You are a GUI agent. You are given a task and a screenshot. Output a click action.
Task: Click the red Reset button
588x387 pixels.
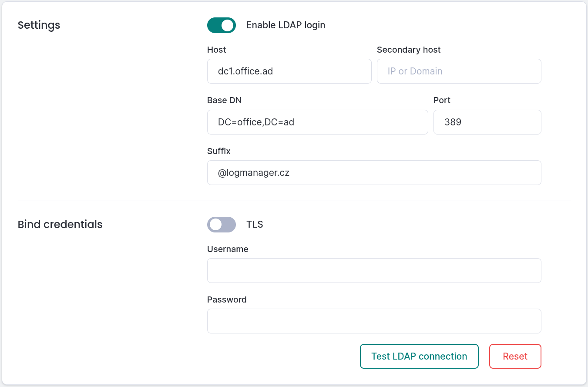[x=515, y=356]
